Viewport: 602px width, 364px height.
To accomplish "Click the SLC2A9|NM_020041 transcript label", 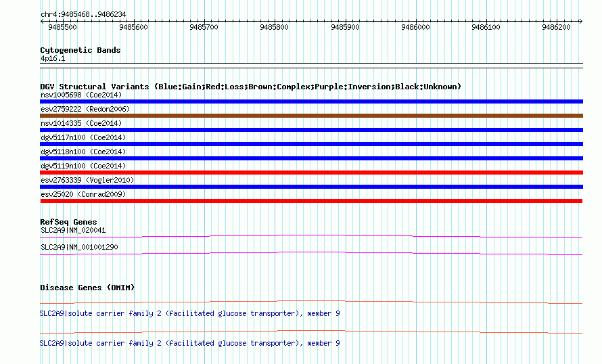I will tap(73, 231).
